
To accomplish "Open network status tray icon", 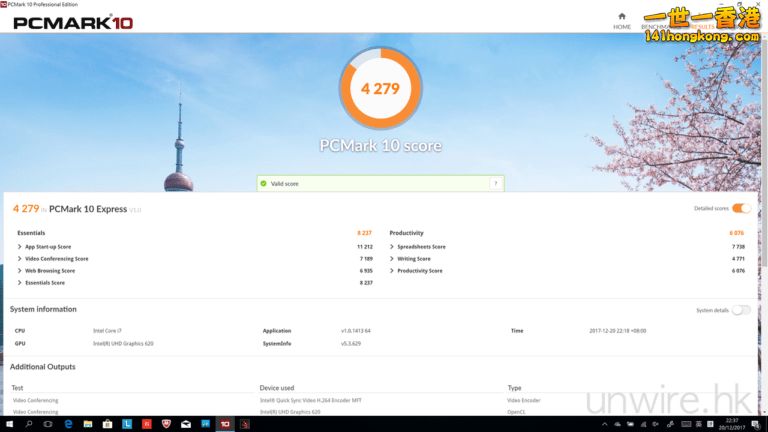I will coord(643,424).
